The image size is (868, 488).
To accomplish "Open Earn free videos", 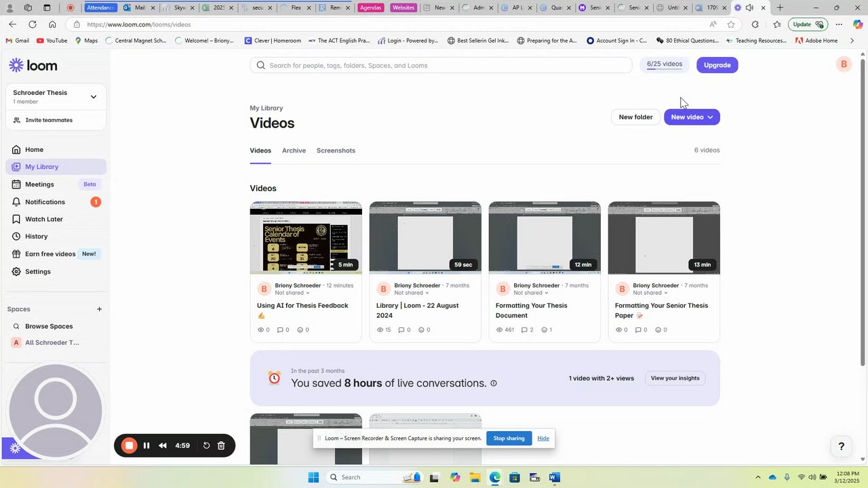I will 56,254.
